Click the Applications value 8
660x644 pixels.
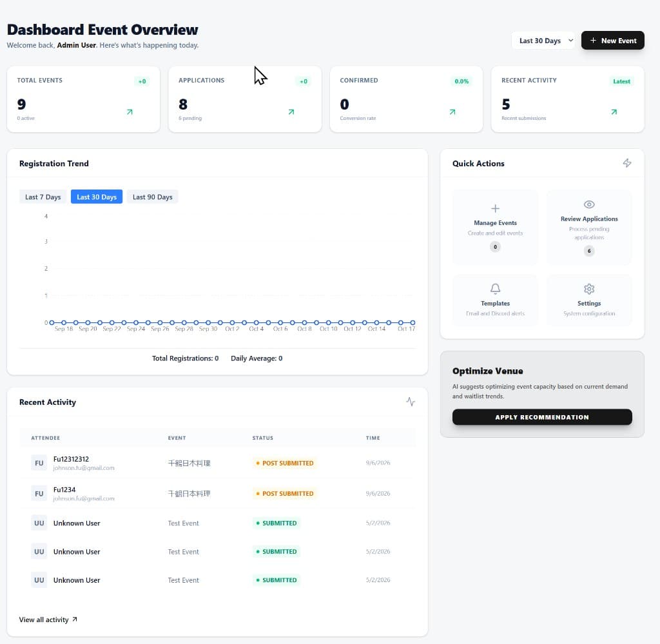(183, 104)
